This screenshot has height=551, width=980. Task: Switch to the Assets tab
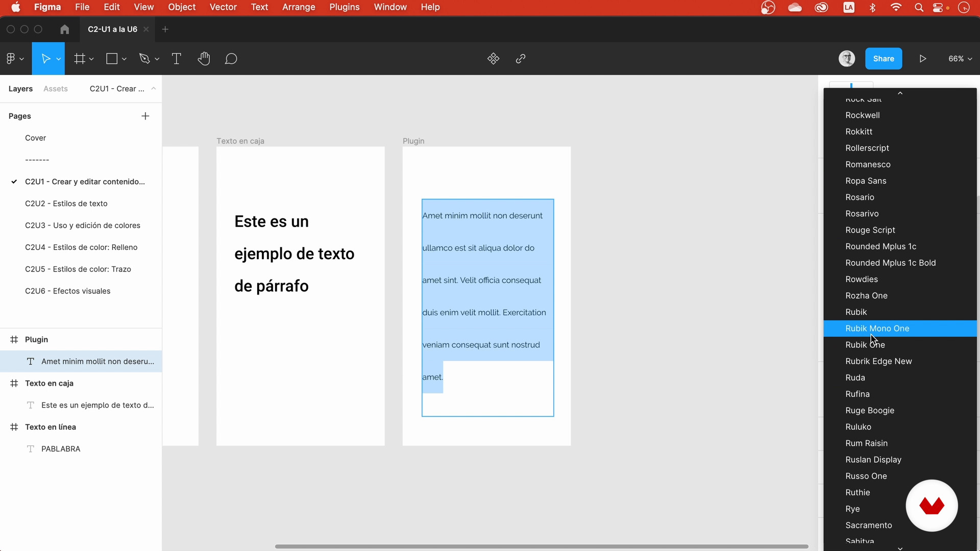(x=56, y=89)
